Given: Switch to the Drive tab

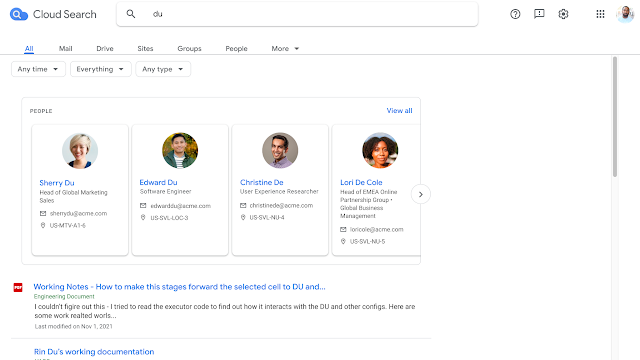Looking at the screenshot, I should coord(105,49).
